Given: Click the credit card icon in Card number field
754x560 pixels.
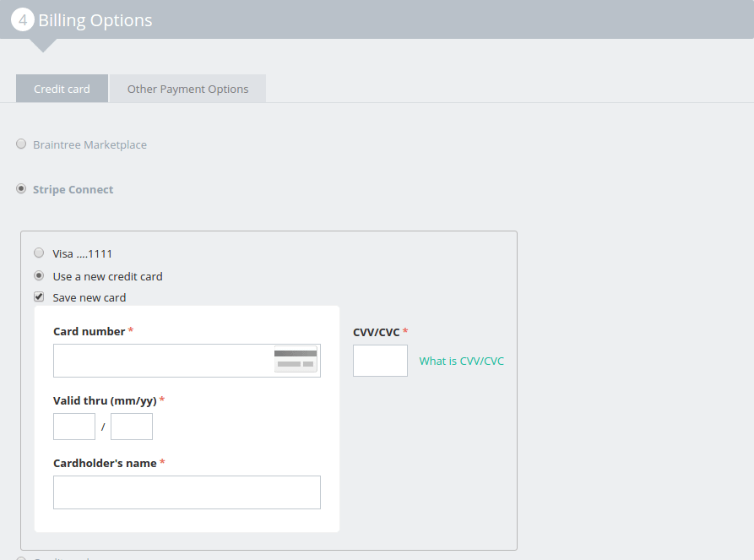Looking at the screenshot, I should (296, 360).
